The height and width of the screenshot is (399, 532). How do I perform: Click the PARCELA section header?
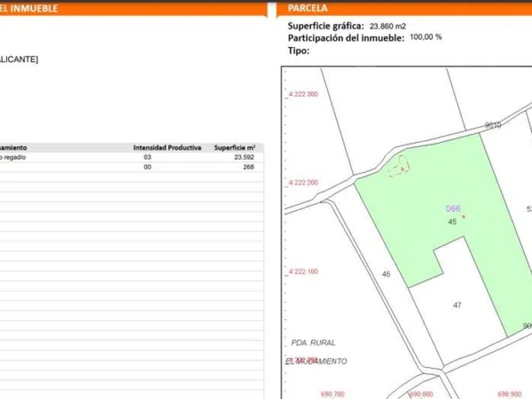click(308, 8)
